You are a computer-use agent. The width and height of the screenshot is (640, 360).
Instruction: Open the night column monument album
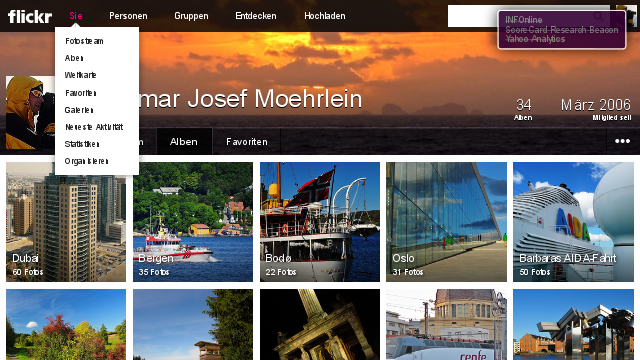[320, 324]
